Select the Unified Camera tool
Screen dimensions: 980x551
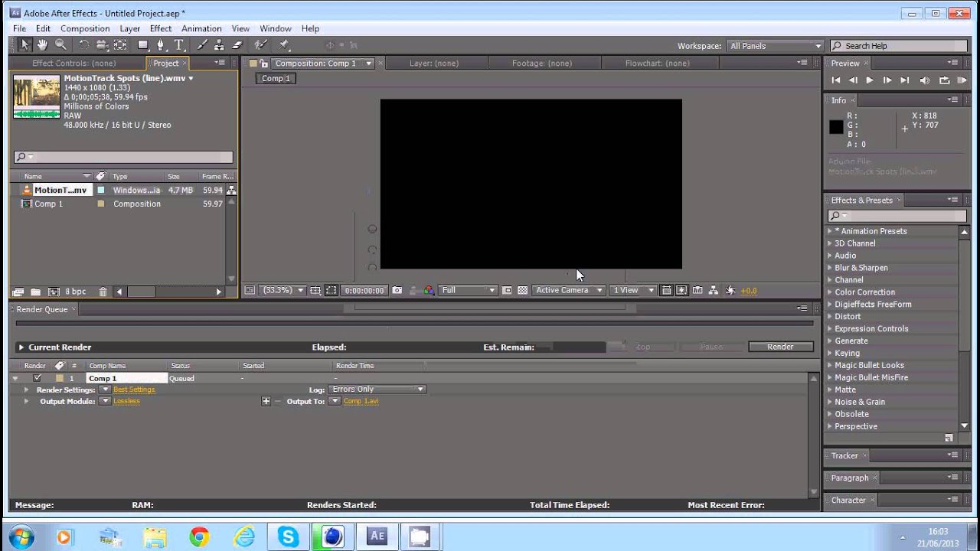coord(102,45)
